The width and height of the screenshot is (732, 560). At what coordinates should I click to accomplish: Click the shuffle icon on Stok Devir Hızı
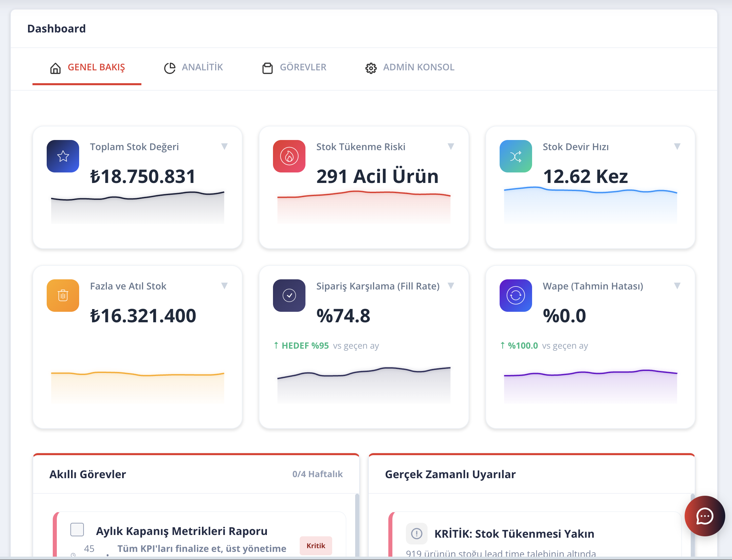(516, 156)
